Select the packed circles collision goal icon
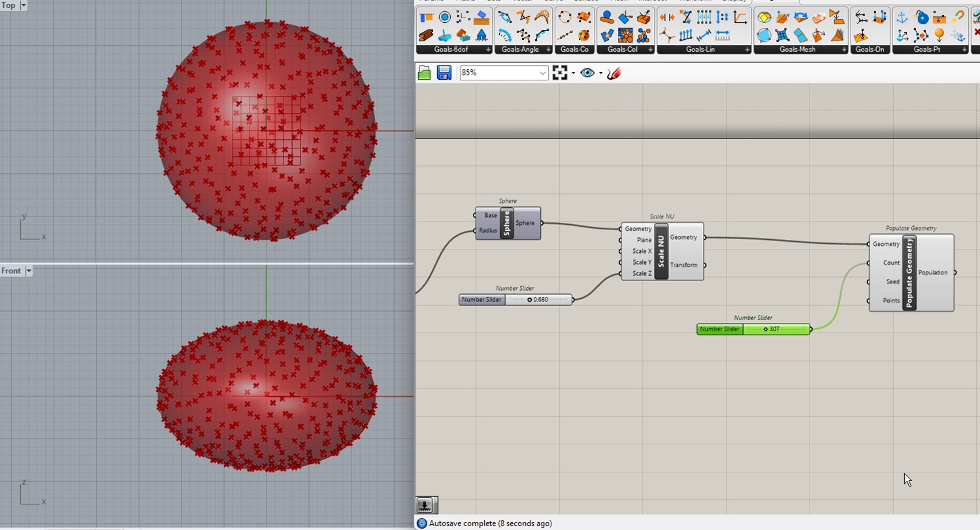Image resolution: width=980 pixels, height=530 pixels. (625, 35)
